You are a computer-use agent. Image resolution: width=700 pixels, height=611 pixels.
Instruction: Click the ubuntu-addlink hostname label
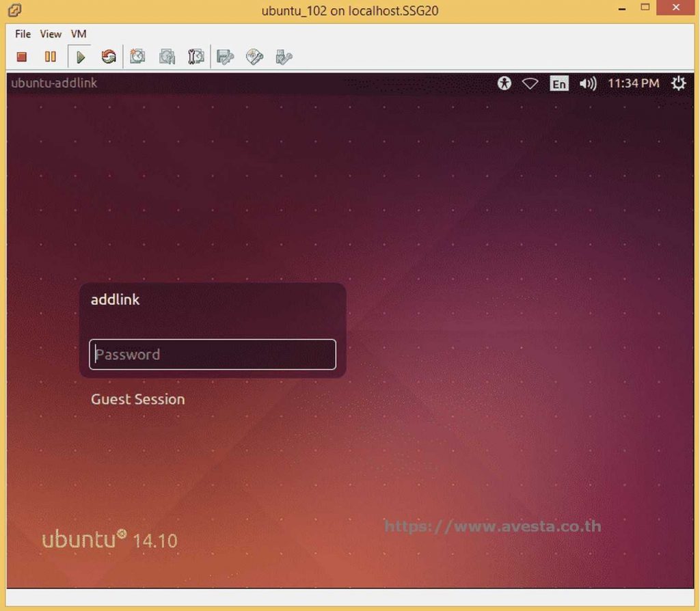[x=54, y=83]
